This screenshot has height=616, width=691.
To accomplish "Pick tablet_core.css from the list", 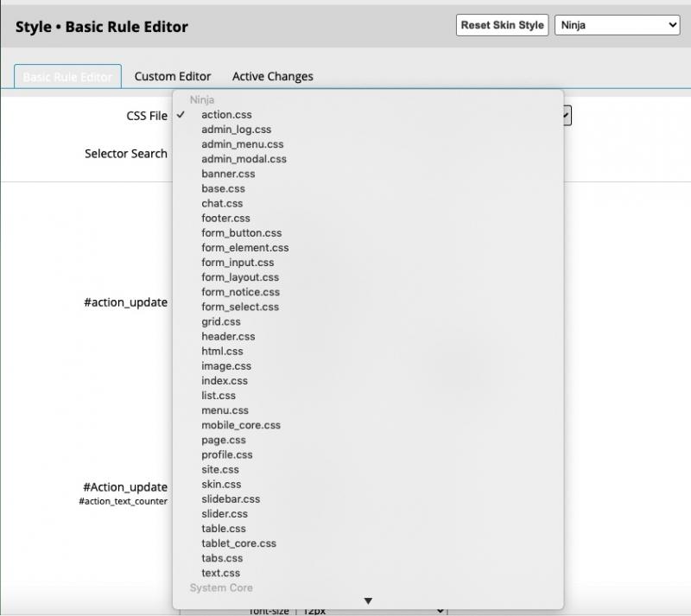I will coord(238,543).
